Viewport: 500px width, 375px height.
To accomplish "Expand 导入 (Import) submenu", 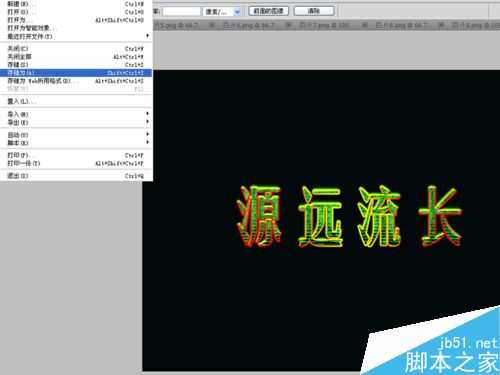I will (76, 114).
